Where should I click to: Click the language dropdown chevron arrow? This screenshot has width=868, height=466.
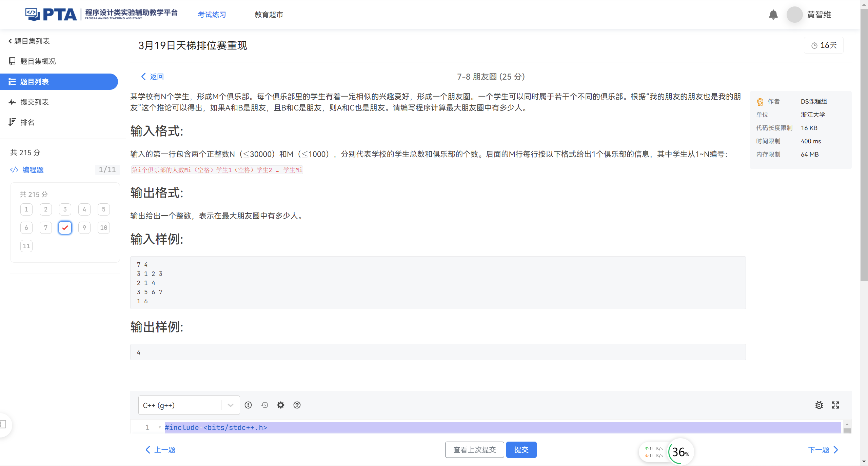tap(231, 405)
